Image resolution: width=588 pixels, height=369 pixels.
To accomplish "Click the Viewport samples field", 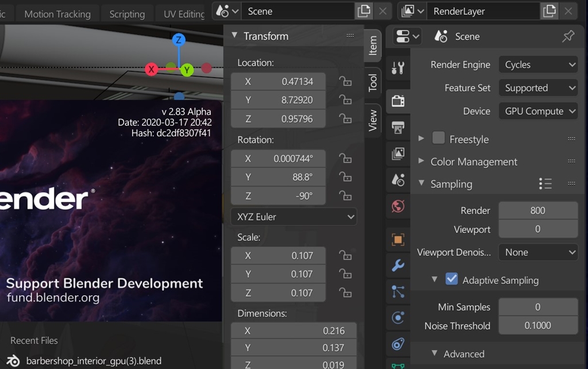I will point(538,229).
